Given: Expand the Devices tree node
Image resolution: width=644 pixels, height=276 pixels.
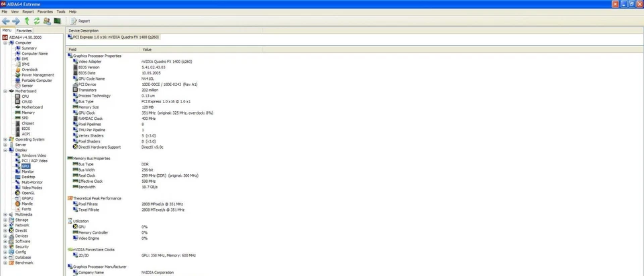Looking at the screenshot, I should pos(5,236).
